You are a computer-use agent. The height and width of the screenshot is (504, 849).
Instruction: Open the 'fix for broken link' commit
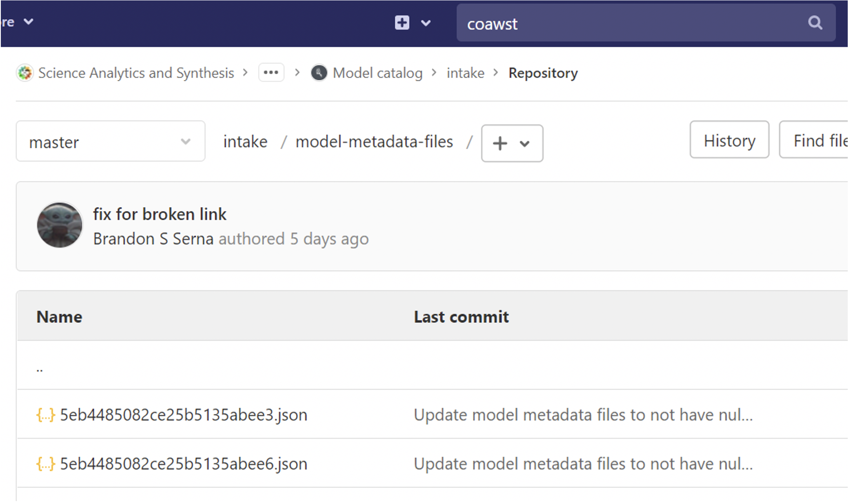tap(160, 214)
